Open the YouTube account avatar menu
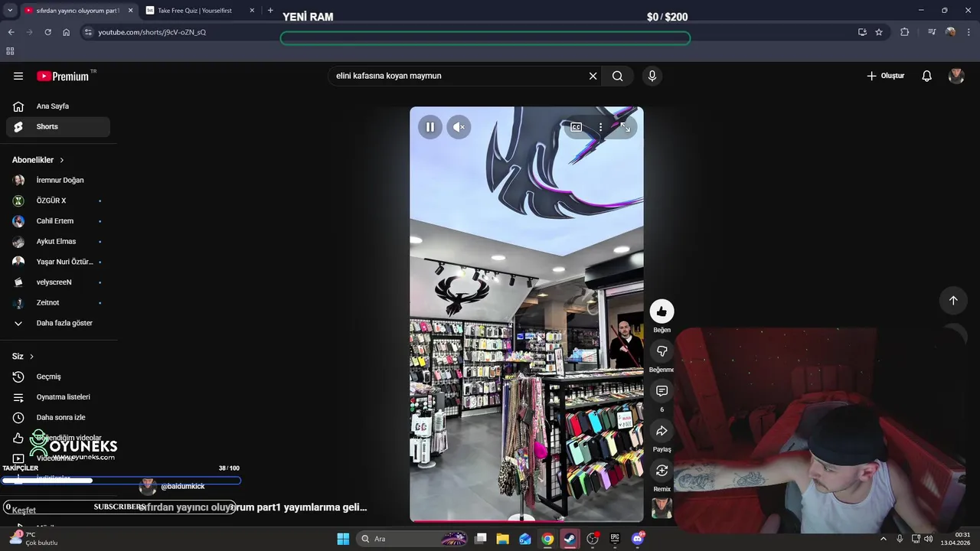 [956, 76]
